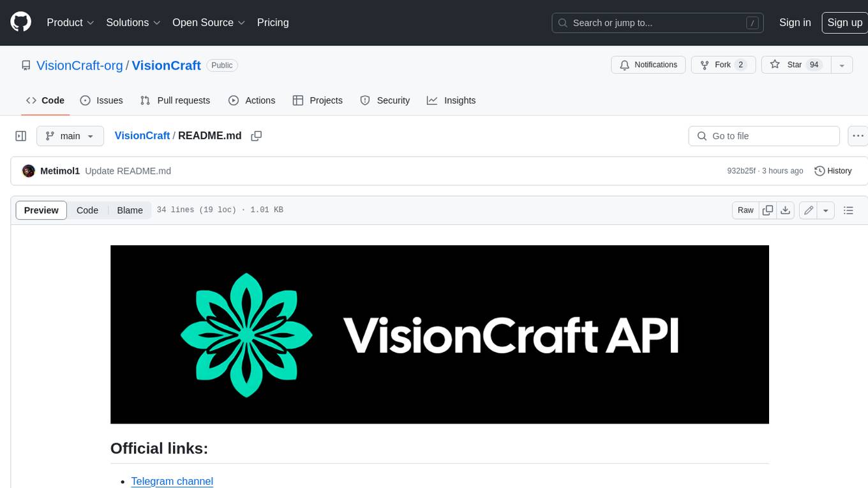Open Metimol1's avatar profile

coord(29,171)
